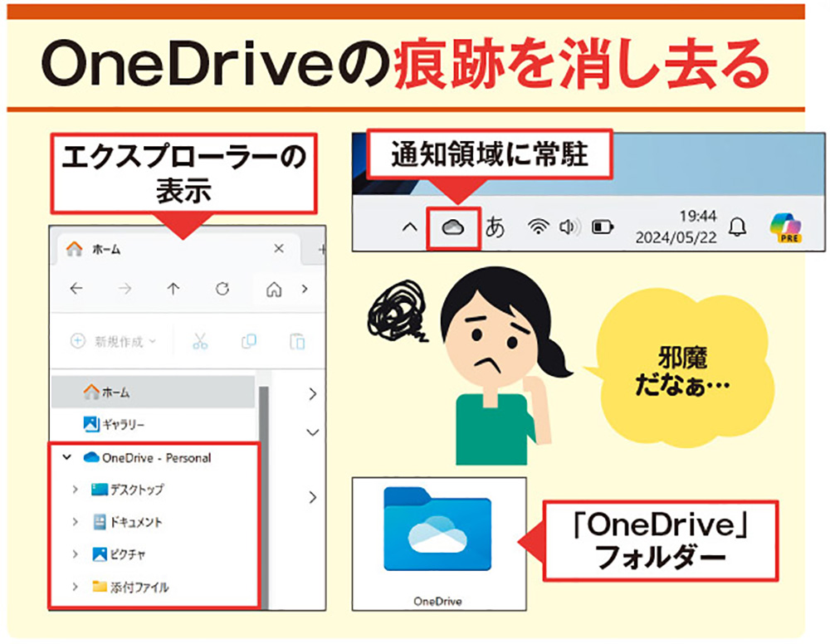Select the Cut scissors icon in Explorer toolbar
The height and width of the screenshot is (644, 830).
coord(201,341)
